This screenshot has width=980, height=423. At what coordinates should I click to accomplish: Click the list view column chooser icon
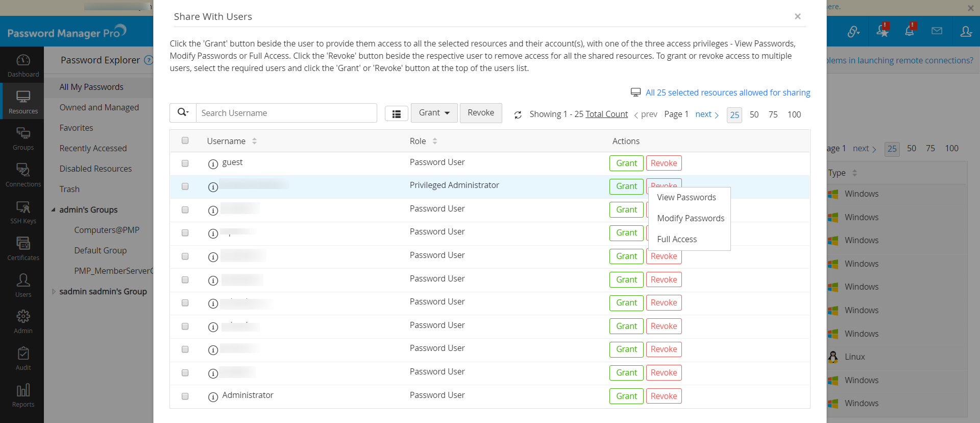(x=396, y=114)
